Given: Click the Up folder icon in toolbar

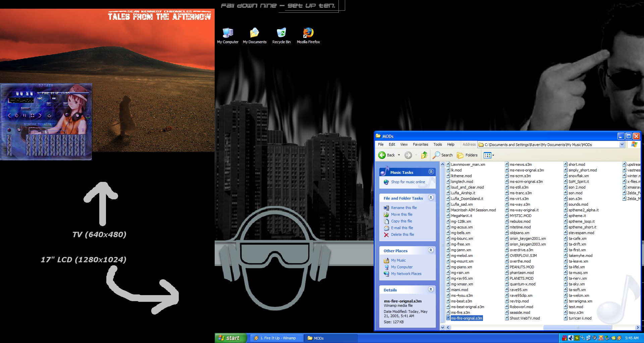Looking at the screenshot, I should (x=424, y=155).
